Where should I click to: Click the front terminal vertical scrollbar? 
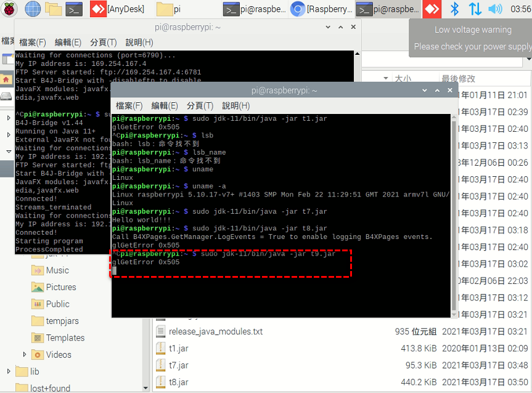(454, 216)
